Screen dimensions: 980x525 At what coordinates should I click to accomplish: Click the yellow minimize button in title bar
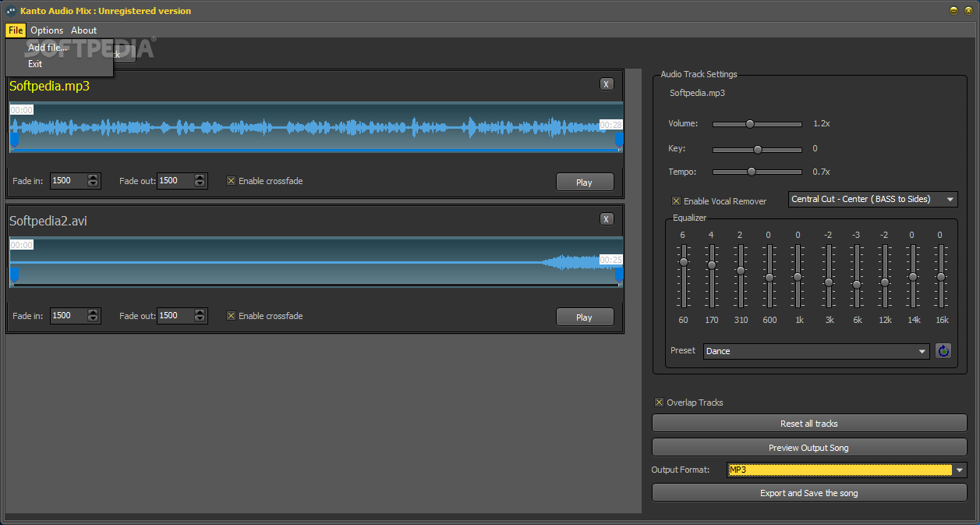[x=953, y=11]
